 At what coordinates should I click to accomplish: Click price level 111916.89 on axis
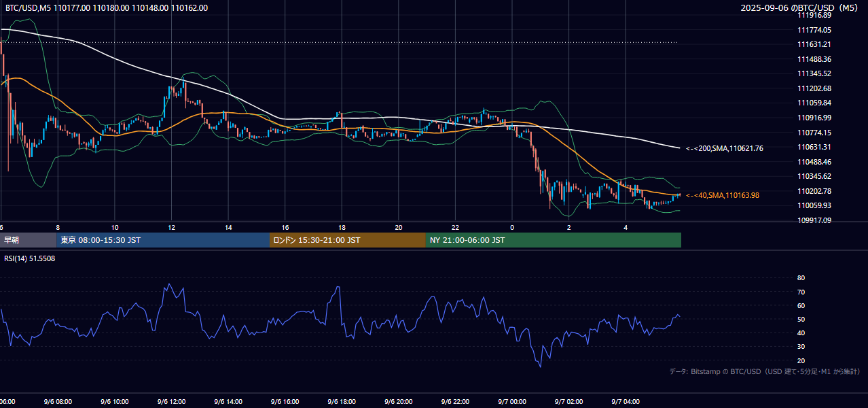[x=814, y=15]
